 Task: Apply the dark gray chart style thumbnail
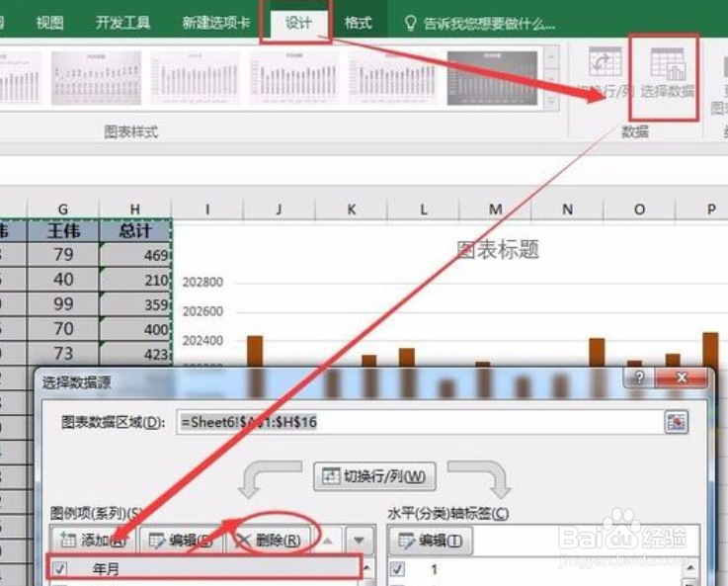(492, 78)
